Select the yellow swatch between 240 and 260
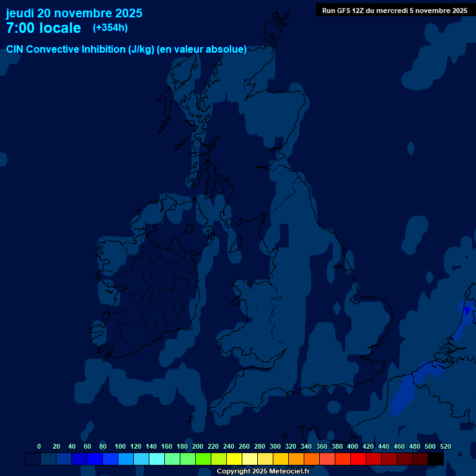Screen dimensions: 476x476 pyautogui.click(x=234, y=459)
